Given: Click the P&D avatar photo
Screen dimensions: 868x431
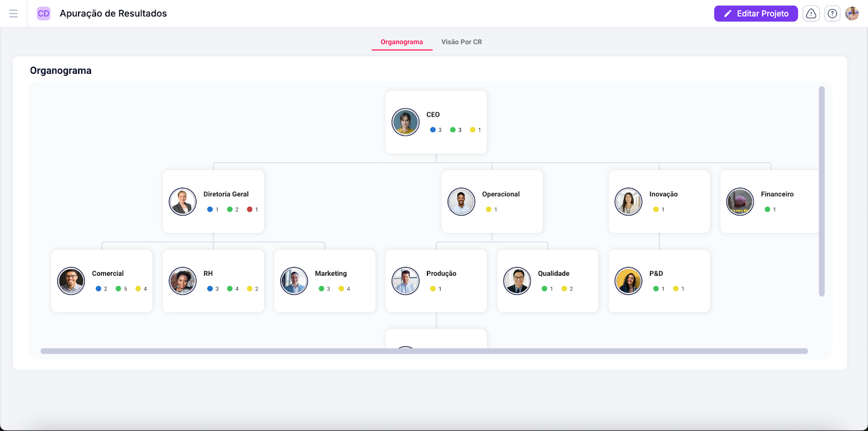Looking at the screenshot, I should pos(628,281).
